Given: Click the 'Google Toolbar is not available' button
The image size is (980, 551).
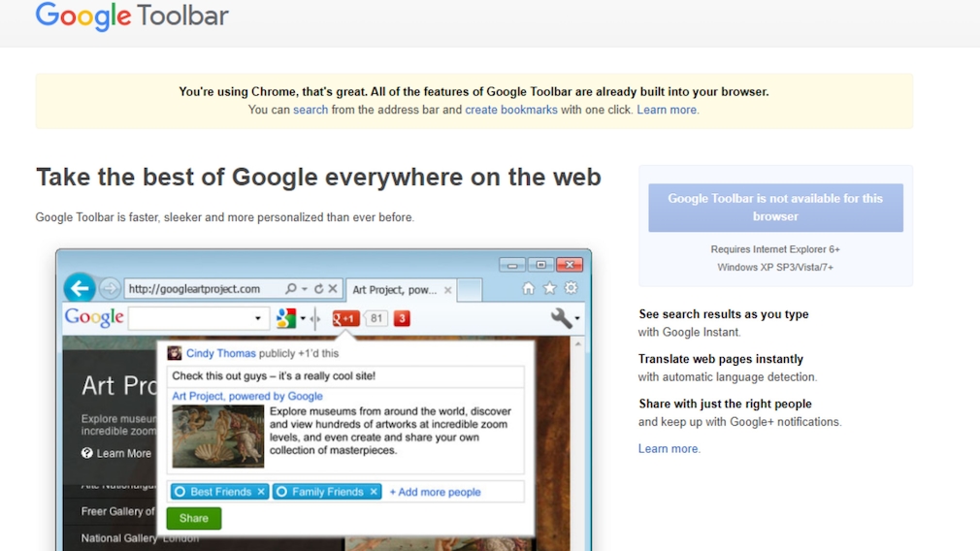Looking at the screenshot, I should point(775,208).
